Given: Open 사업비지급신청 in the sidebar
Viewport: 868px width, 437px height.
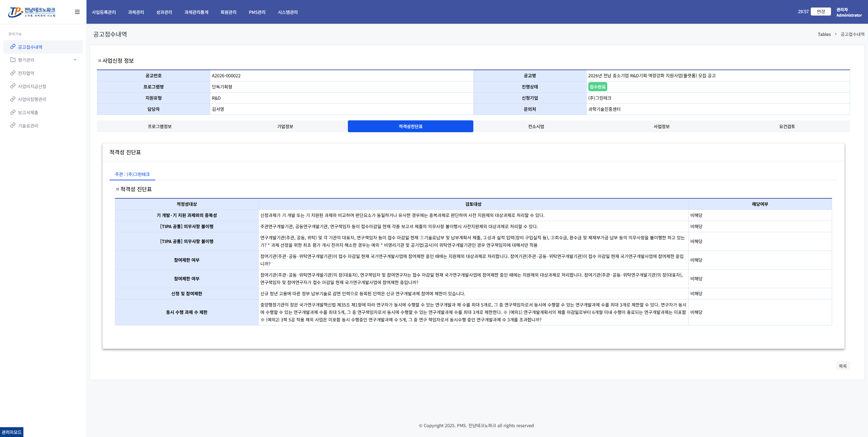Looking at the screenshot, I should click(32, 86).
